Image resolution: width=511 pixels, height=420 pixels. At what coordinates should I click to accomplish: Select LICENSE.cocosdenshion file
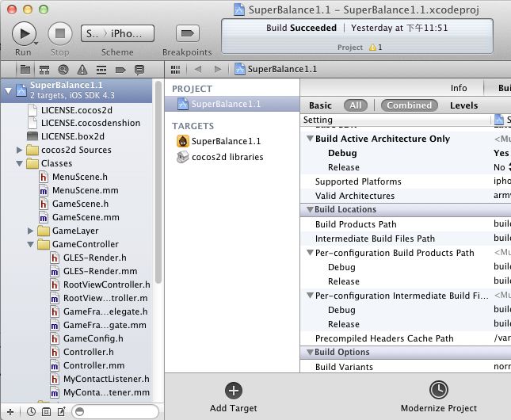tap(90, 123)
